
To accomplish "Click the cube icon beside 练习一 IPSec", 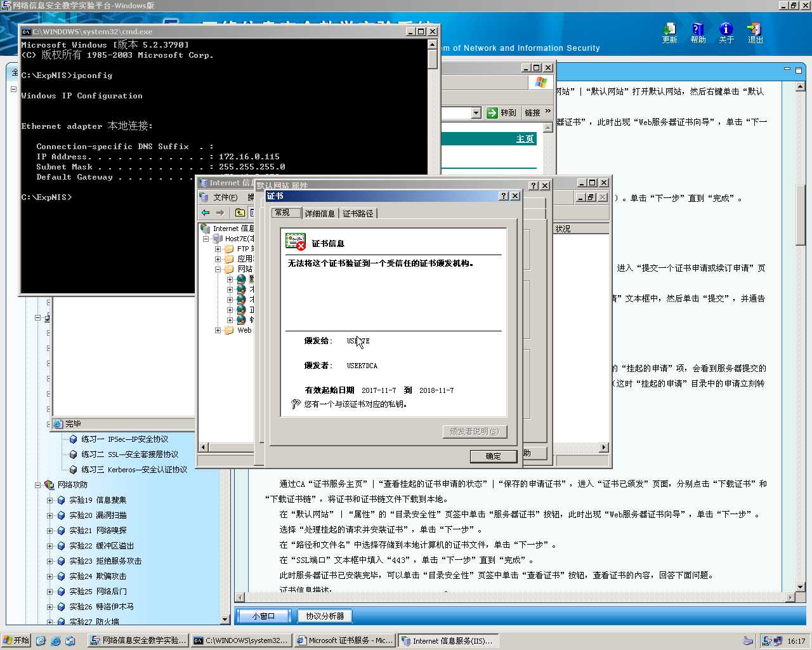I will (74, 439).
